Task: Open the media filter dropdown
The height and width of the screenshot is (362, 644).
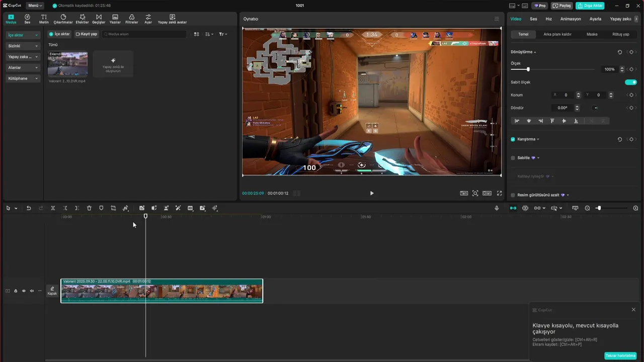Action: point(223,34)
